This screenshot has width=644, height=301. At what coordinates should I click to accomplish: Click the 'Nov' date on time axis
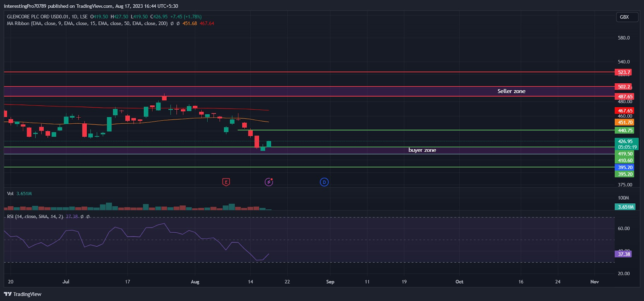pos(594,282)
